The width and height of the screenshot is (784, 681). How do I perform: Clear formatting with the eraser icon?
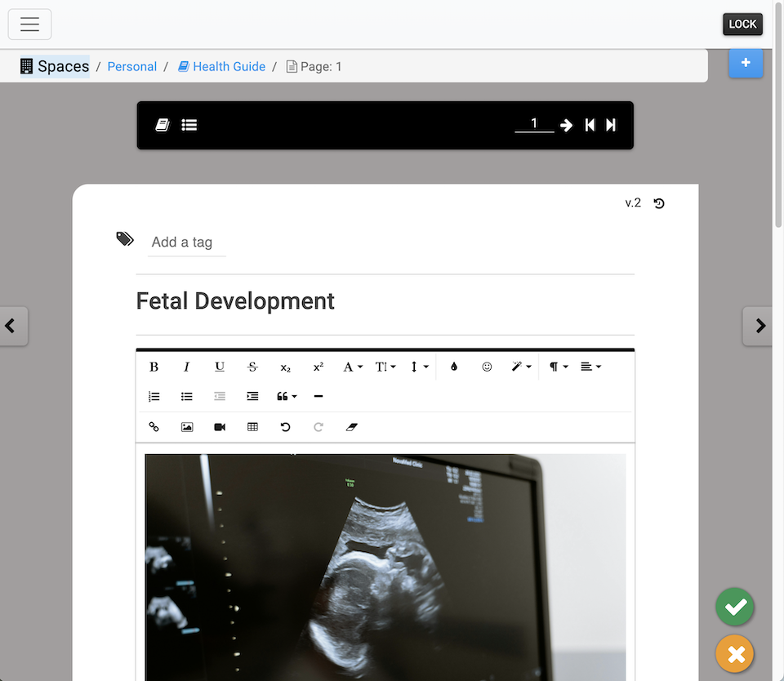[x=352, y=427]
